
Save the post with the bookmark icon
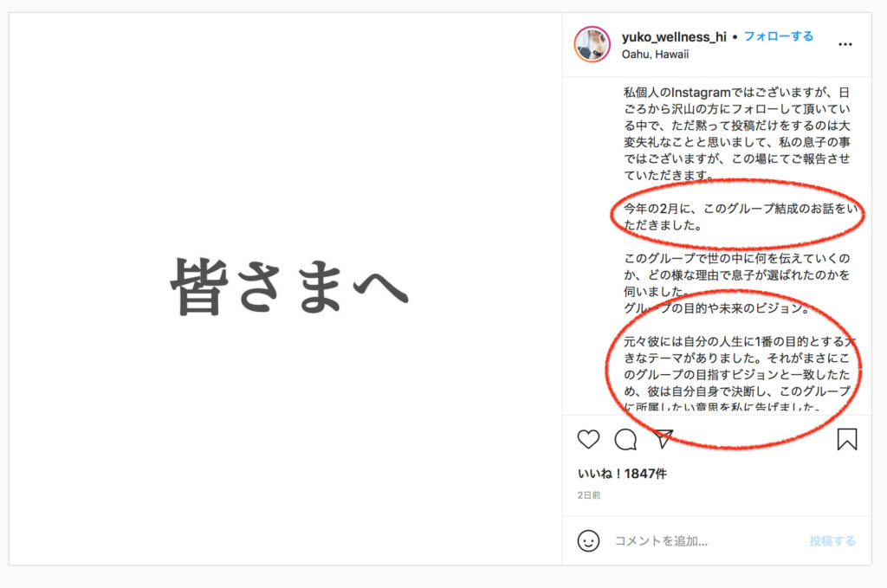pyautogui.click(x=847, y=439)
